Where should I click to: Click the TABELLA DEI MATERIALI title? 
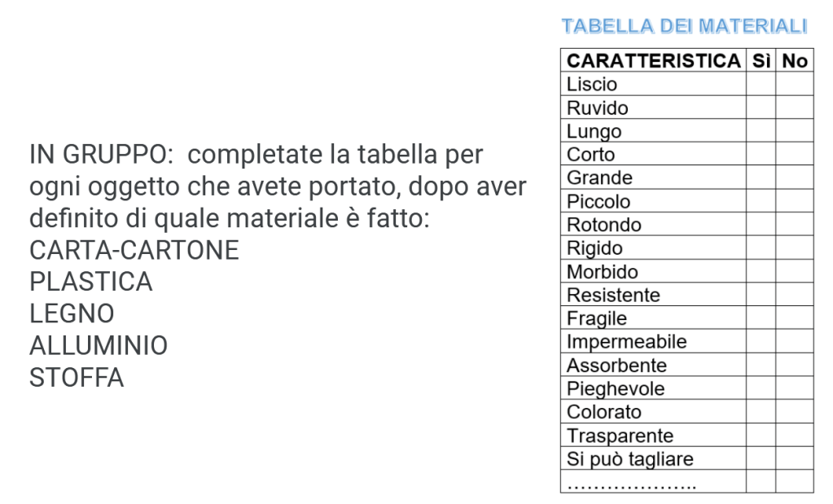pyautogui.click(x=684, y=26)
